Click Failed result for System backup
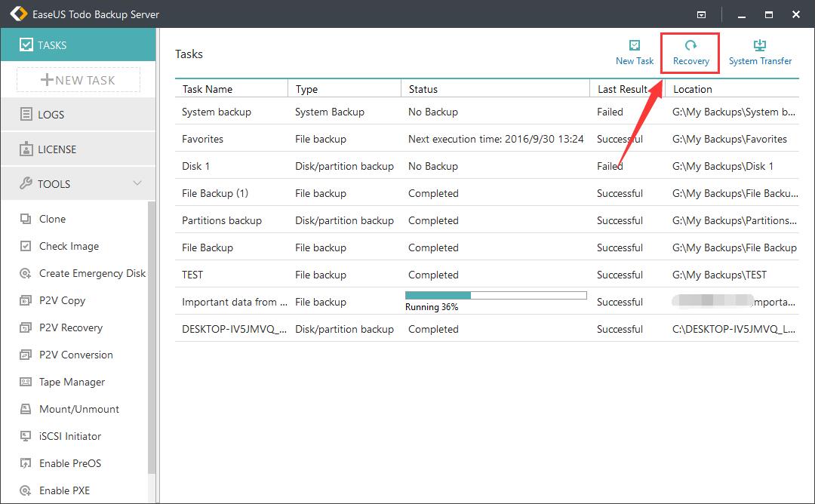Screen dimensions: 815x504 610,112
